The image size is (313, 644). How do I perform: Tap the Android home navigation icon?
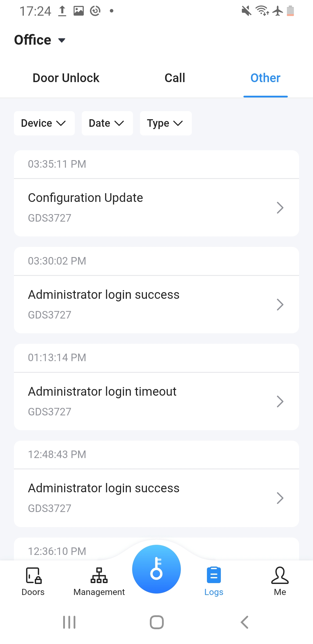click(x=157, y=622)
